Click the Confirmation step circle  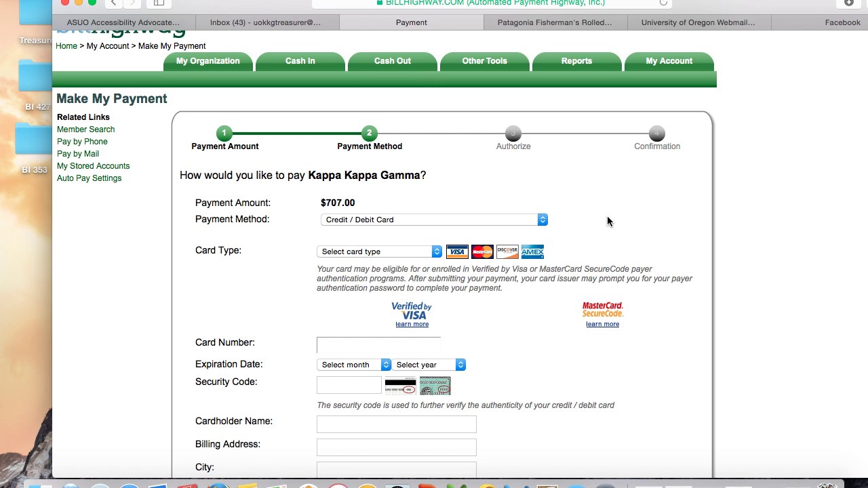point(656,133)
